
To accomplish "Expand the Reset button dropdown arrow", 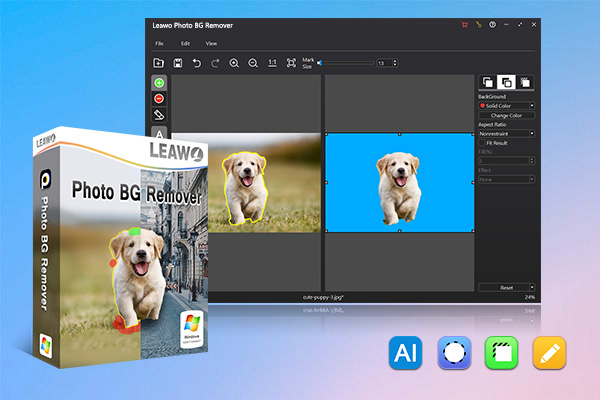I will (x=532, y=287).
